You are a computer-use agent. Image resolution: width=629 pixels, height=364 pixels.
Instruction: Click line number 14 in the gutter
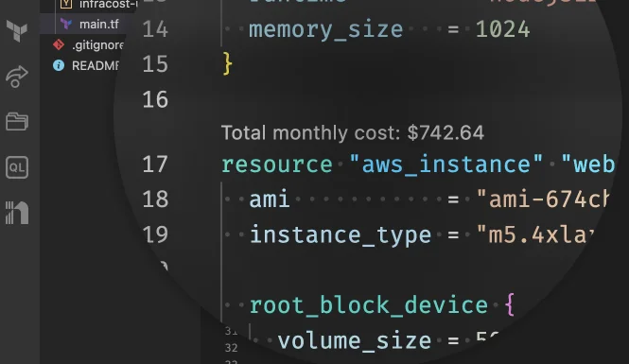click(155, 29)
